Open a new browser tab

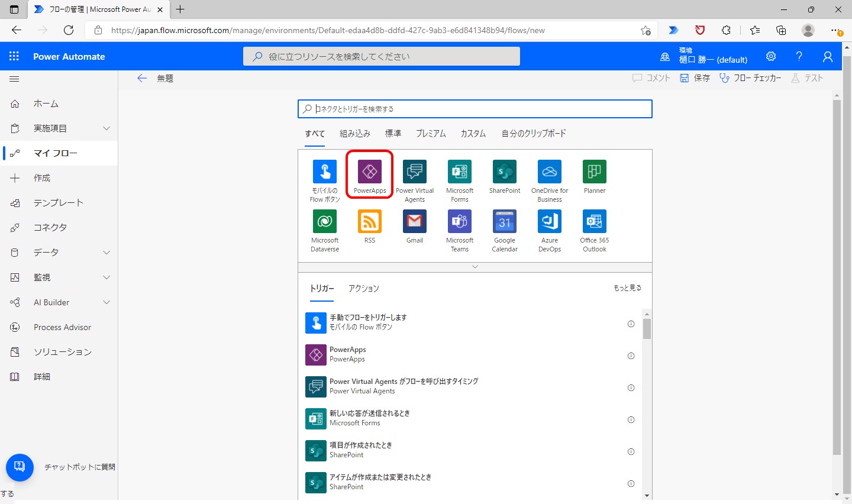click(x=180, y=9)
